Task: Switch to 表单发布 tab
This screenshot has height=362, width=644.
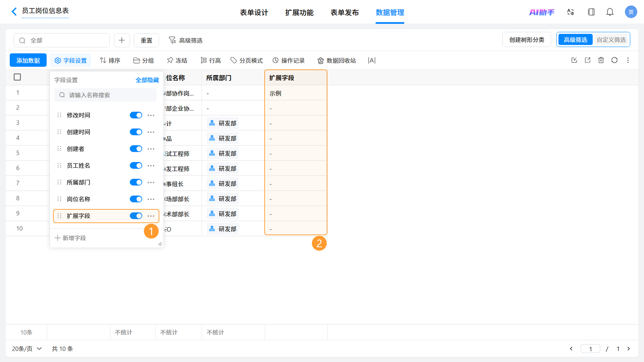Action: tap(344, 13)
